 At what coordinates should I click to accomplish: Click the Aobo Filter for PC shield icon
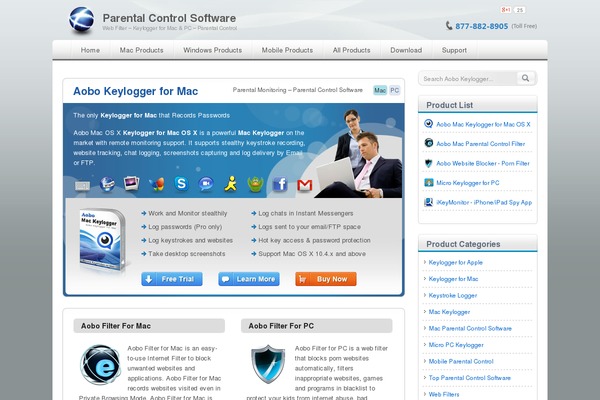[268, 364]
